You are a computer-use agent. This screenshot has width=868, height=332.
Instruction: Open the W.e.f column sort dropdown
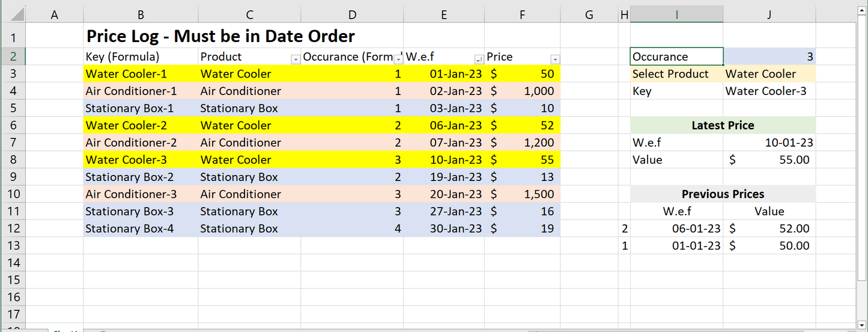tap(479, 59)
